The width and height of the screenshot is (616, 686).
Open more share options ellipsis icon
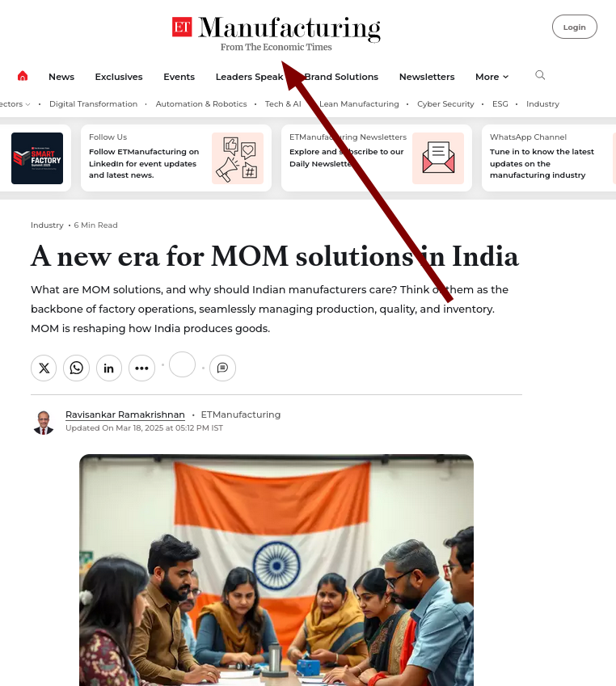coord(141,368)
